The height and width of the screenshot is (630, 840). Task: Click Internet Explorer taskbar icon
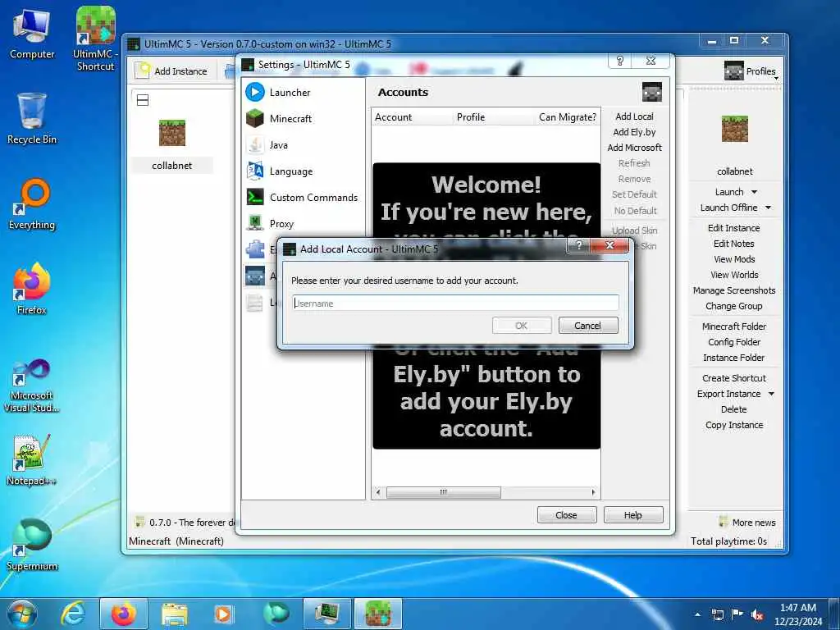click(x=73, y=614)
